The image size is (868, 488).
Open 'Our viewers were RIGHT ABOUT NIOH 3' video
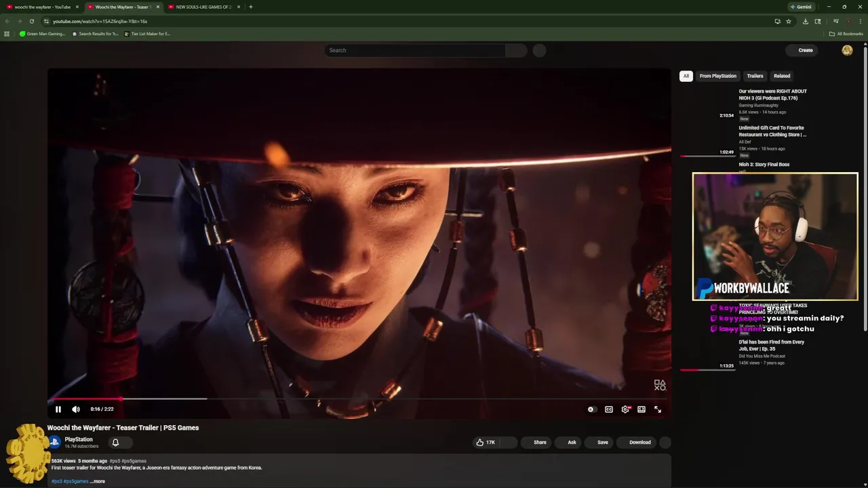pos(772,95)
